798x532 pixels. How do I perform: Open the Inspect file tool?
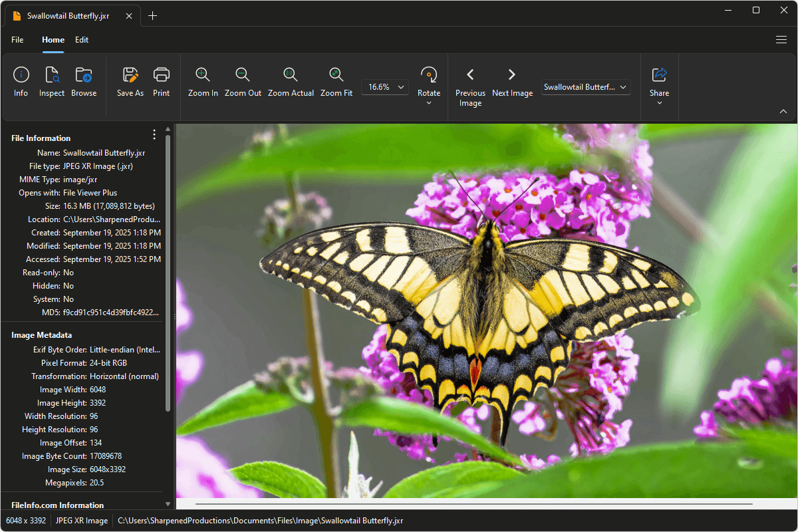tap(52, 75)
